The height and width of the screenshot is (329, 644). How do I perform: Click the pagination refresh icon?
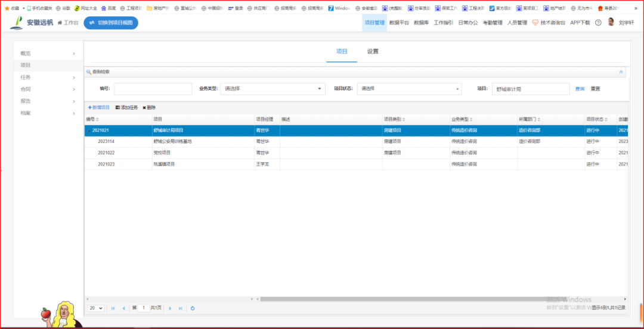(192, 308)
